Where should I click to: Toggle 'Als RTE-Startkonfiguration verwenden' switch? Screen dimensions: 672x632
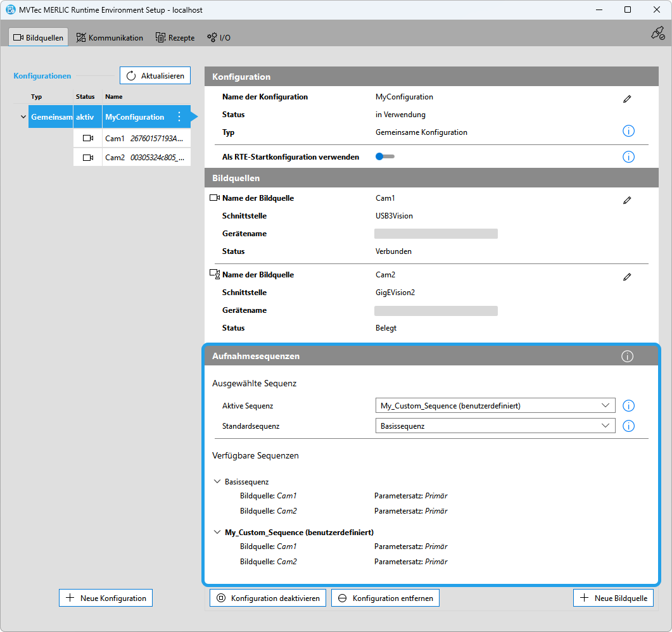tap(384, 156)
